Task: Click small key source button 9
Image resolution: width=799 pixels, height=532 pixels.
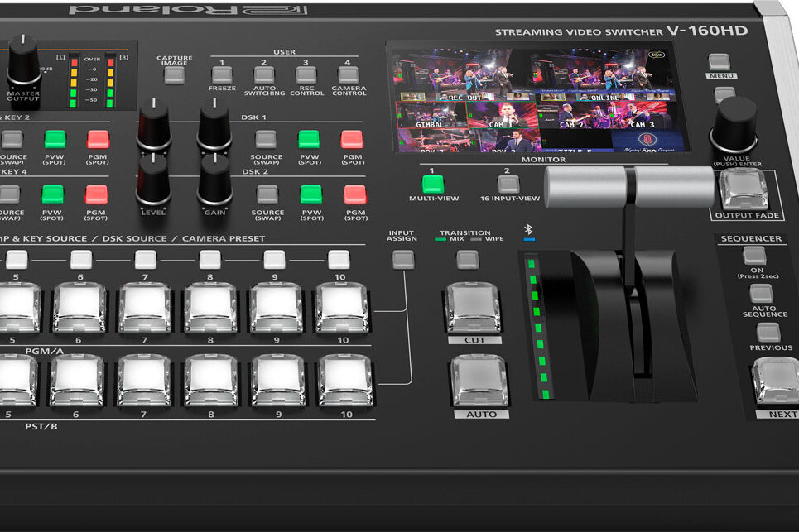Action: tap(275, 260)
